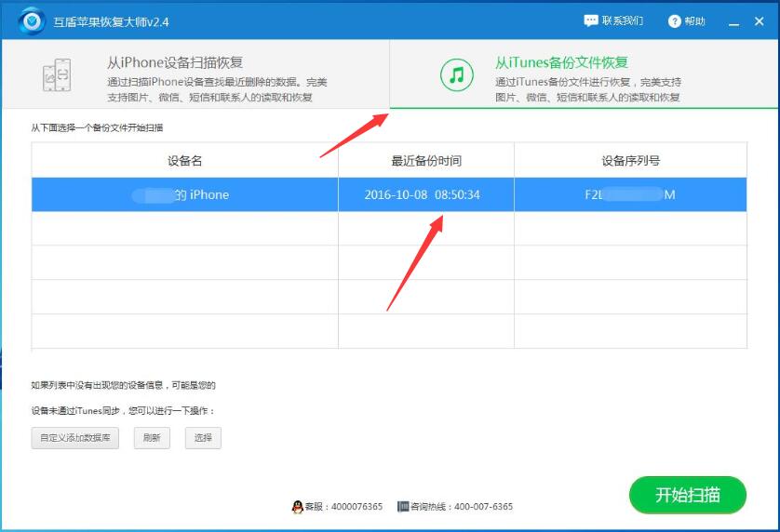Click the chat bubble icon beside 联系我们
Image resolution: width=780 pixels, height=532 pixels.
pyautogui.click(x=590, y=20)
